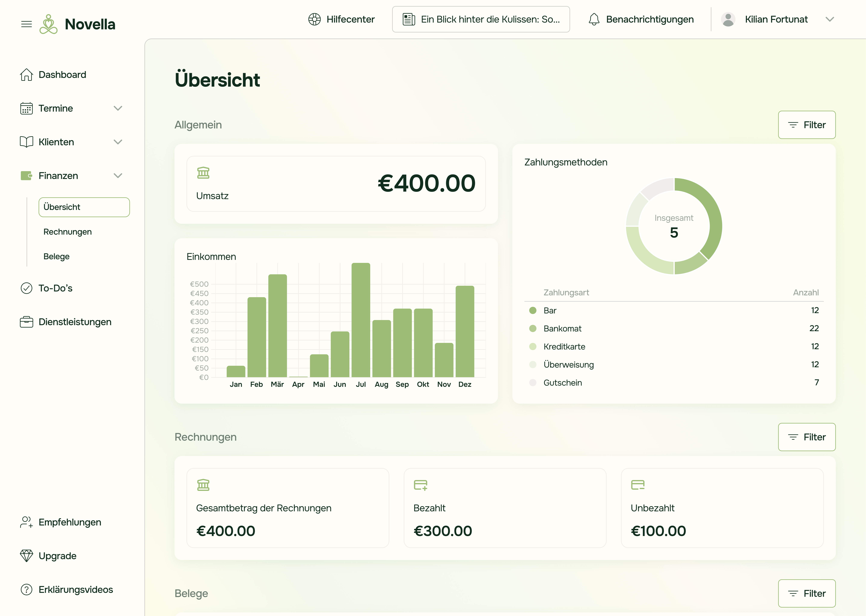Viewport: 866px width, 616px height.
Task: Open the Ein Blick hinter die Kulissen article
Action: click(481, 19)
